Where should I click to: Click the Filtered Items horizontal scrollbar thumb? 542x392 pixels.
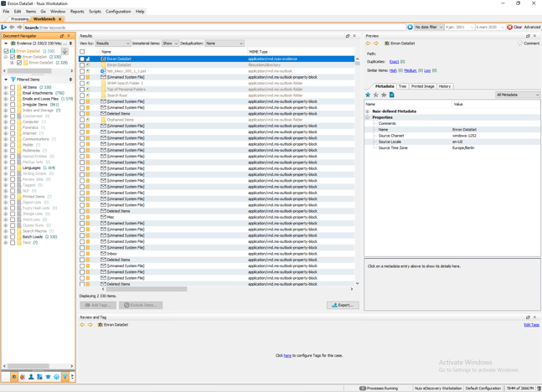tap(28, 366)
